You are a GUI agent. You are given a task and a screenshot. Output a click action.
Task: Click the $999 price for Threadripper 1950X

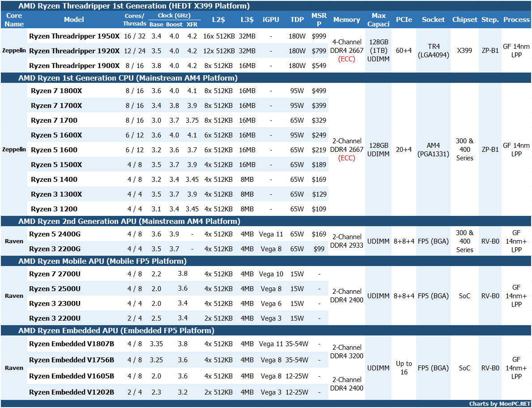tap(319, 36)
